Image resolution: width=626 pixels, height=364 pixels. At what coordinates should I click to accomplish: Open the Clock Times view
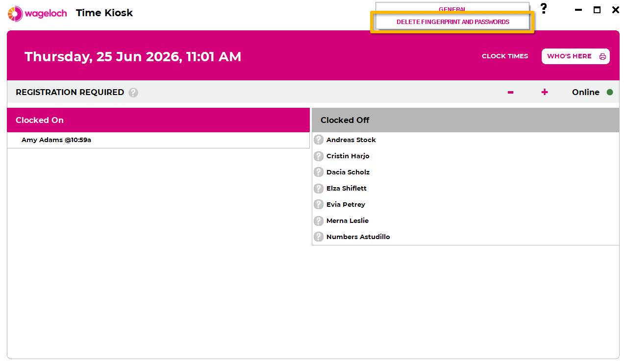click(505, 56)
